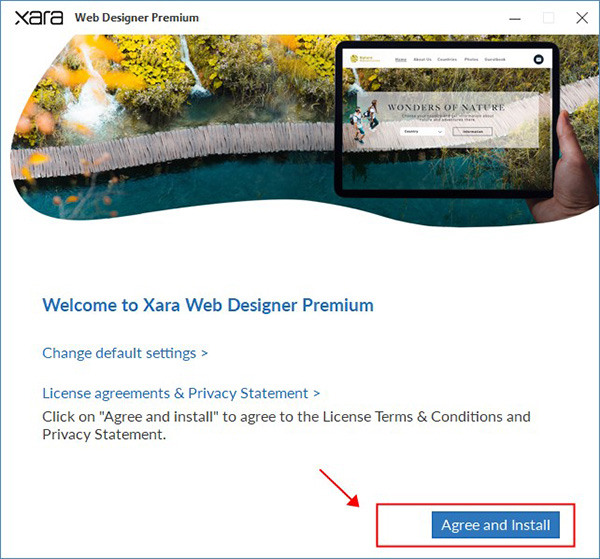Open the Country dropdown in tablet preview
Viewport: 600px width, 559px height.
point(422,131)
